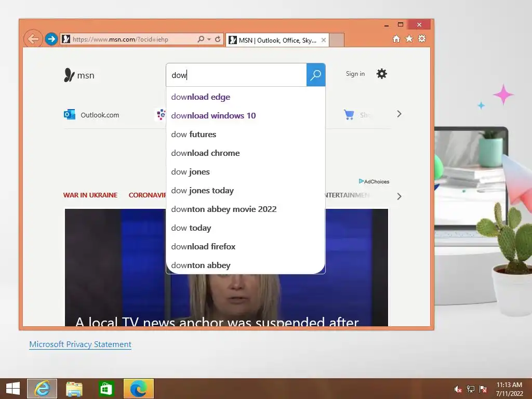Open the TV news anchor story image
532x399 pixels.
227,268
